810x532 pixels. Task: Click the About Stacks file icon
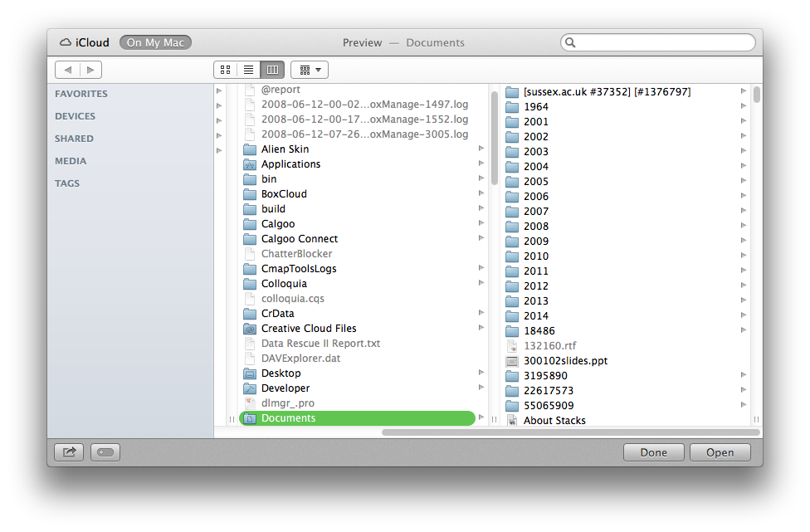[x=512, y=421]
